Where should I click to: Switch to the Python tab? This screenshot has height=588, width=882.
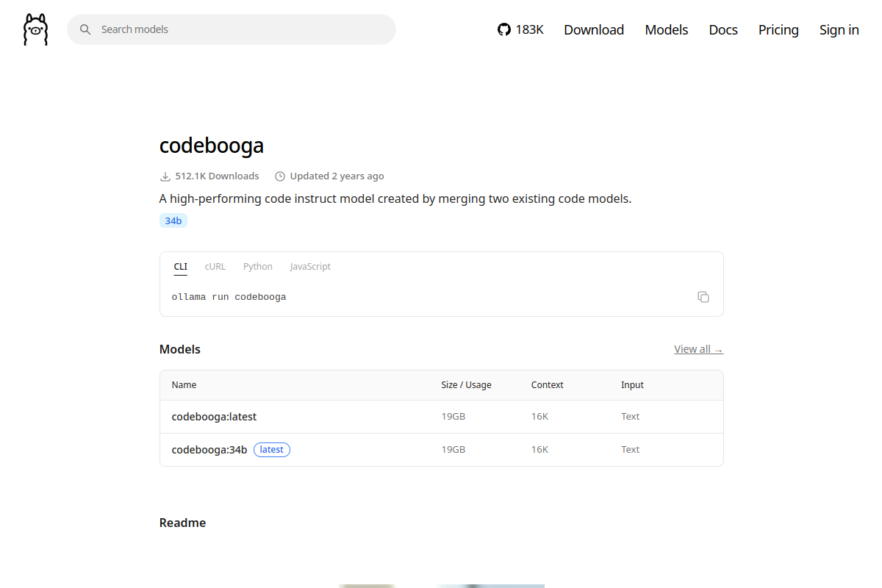pyautogui.click(x=258, y=267)
